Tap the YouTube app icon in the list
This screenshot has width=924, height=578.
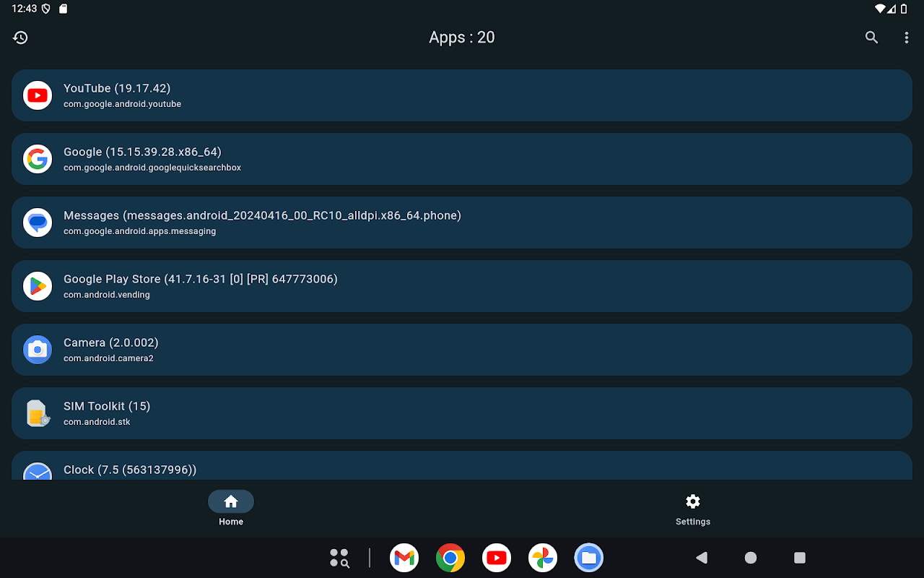[38, 95]
